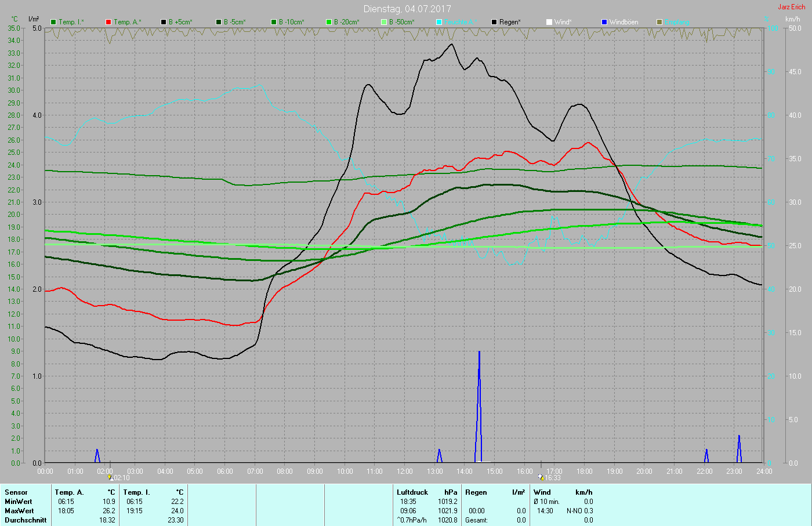Click the Jarz Erich label
The width and height of the screenshot is (812, 526).
click(791, 7)
